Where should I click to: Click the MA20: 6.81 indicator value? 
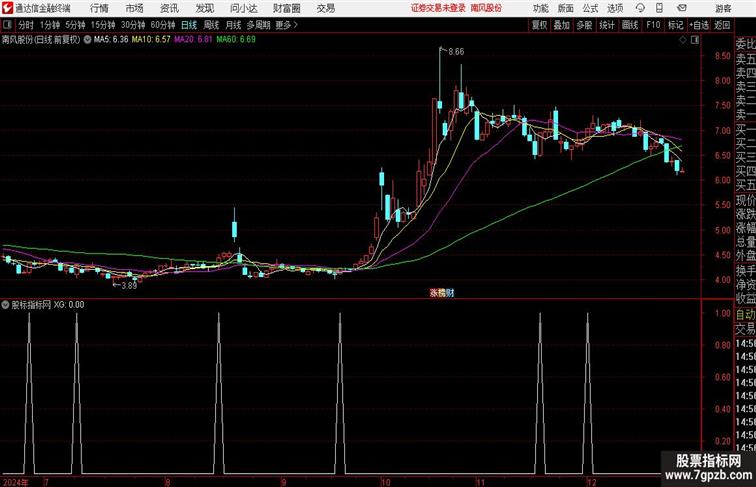pos(193,40)
